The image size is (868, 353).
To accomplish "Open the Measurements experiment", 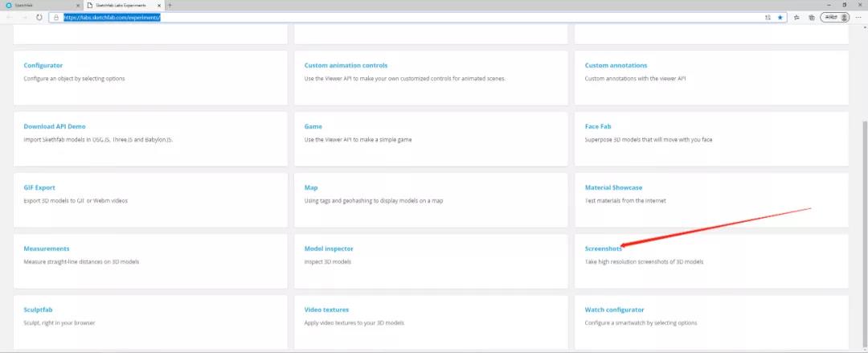I will click(47, 248).
